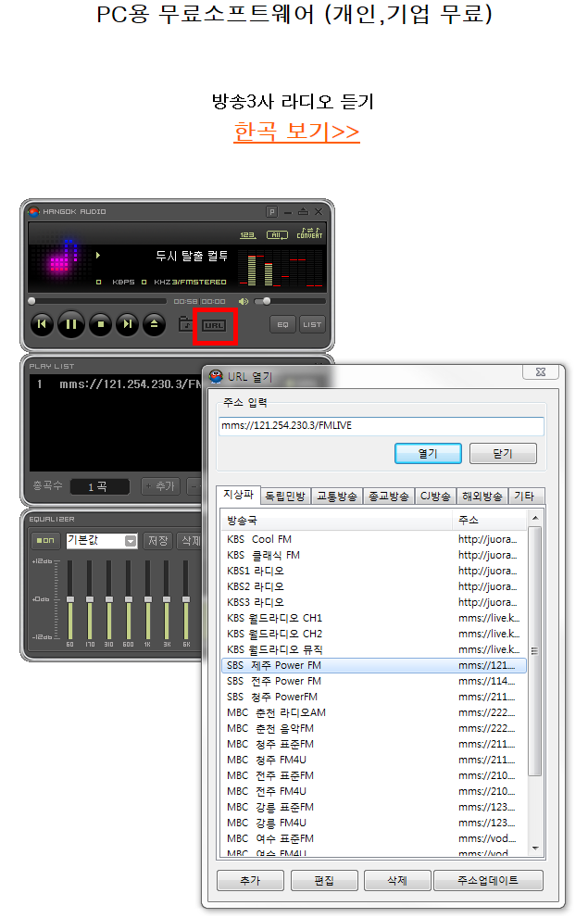Click the playback seek bar
The image size is (588, 918).
tap(98, 301)
